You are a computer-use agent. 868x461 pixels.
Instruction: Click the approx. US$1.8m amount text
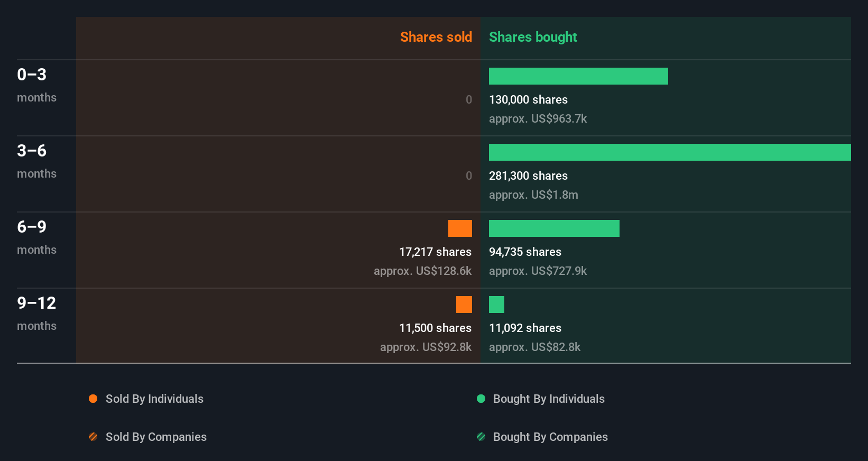tap(533, 195)
